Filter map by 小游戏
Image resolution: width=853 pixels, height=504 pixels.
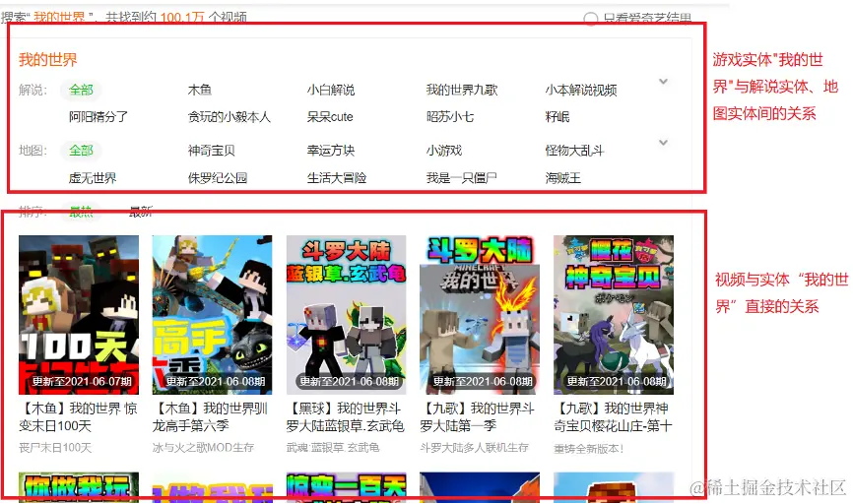pyautogui.click(x=444, y=150)
